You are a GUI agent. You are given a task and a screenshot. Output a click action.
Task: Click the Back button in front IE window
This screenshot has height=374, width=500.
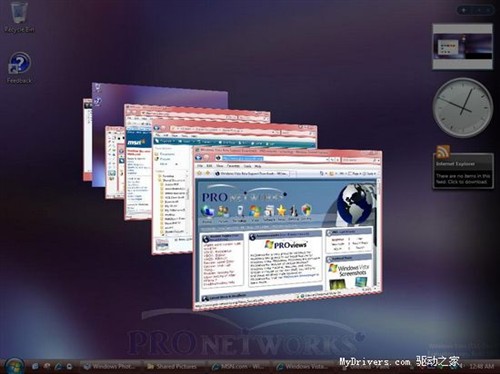pyautogui.click(x=199, y=158)
